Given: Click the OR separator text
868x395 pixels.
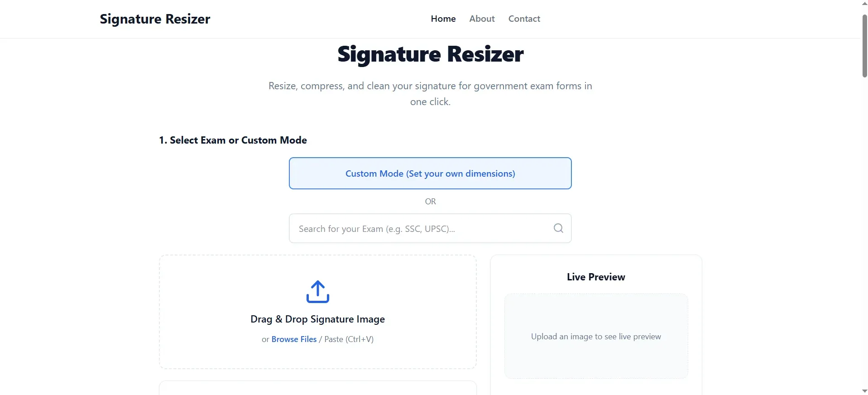Looking at the screenshot, I should 430,202.
